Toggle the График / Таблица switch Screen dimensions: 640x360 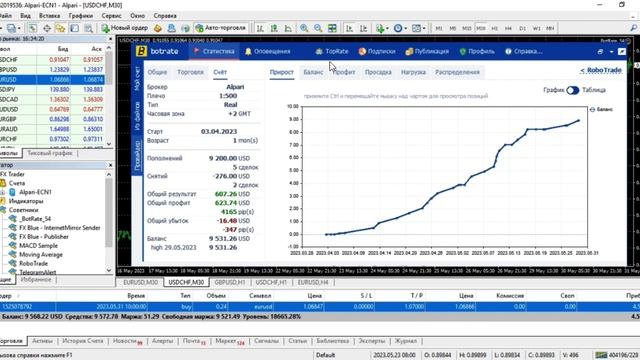tap(572, 90)
